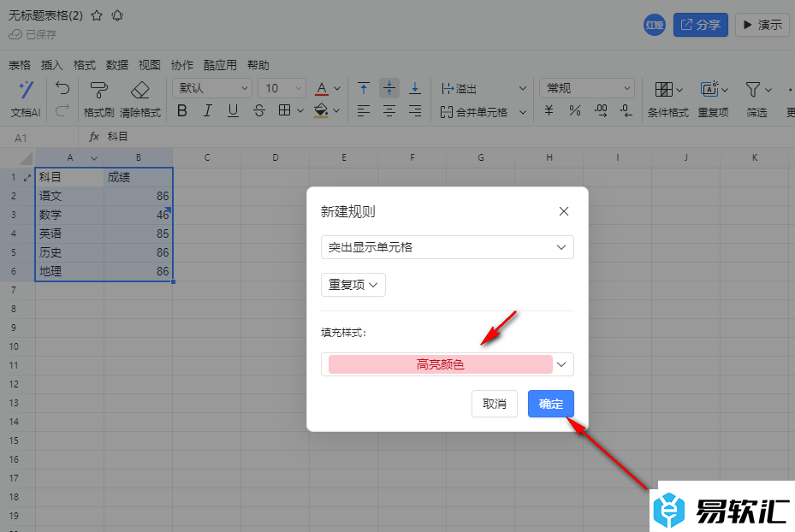795x532 pixels.
Task: Click the 红娅 user avatar
Action: click(x=655, y=25)
